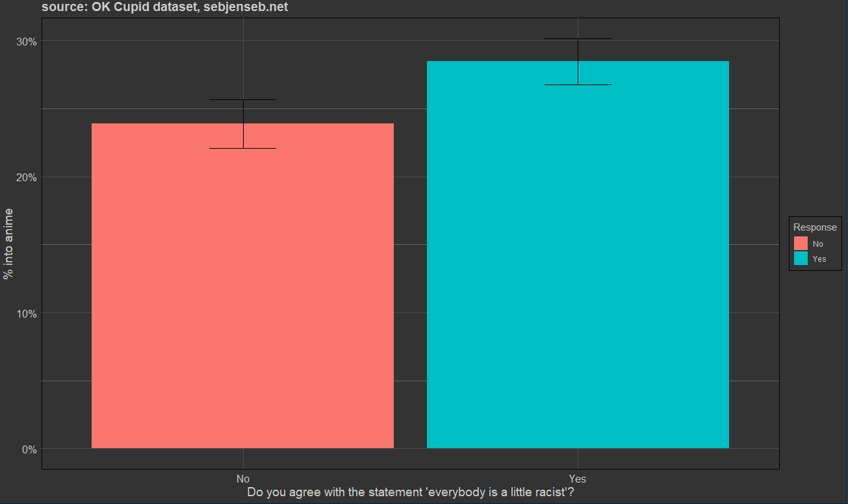Click the error bar on the 'No' bar

tap(243, 124)
